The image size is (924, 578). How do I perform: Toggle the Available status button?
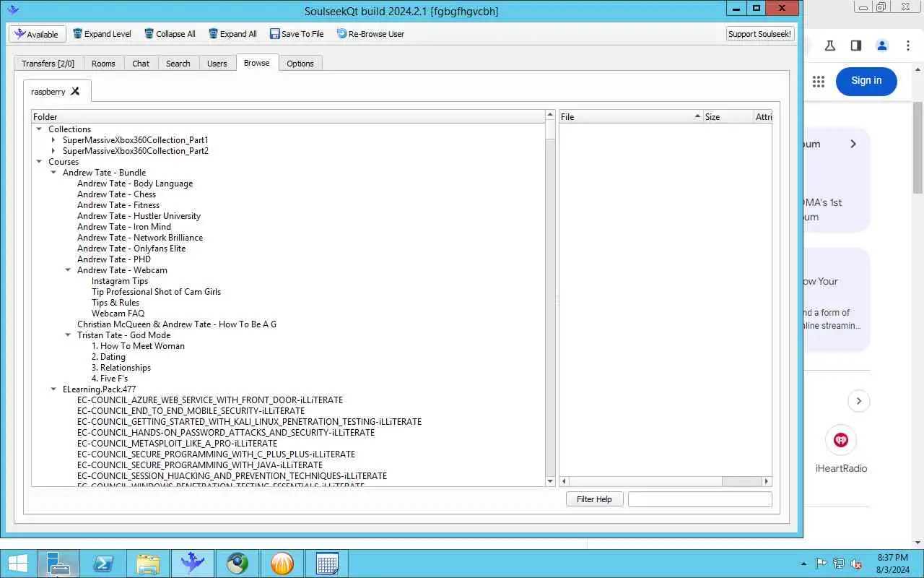tap(38, 34)
